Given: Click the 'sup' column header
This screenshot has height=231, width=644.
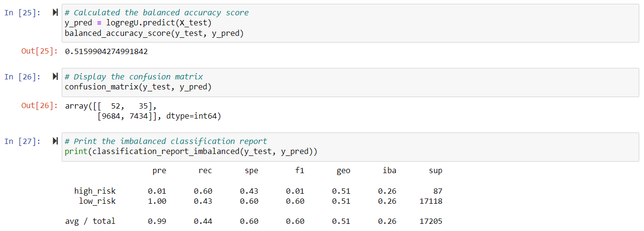Looking at the screenshot, I should [x=435, y=171].
